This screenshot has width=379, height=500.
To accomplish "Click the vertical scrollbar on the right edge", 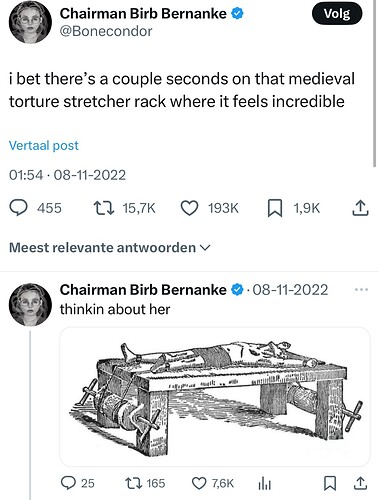I will pos(375,83).
